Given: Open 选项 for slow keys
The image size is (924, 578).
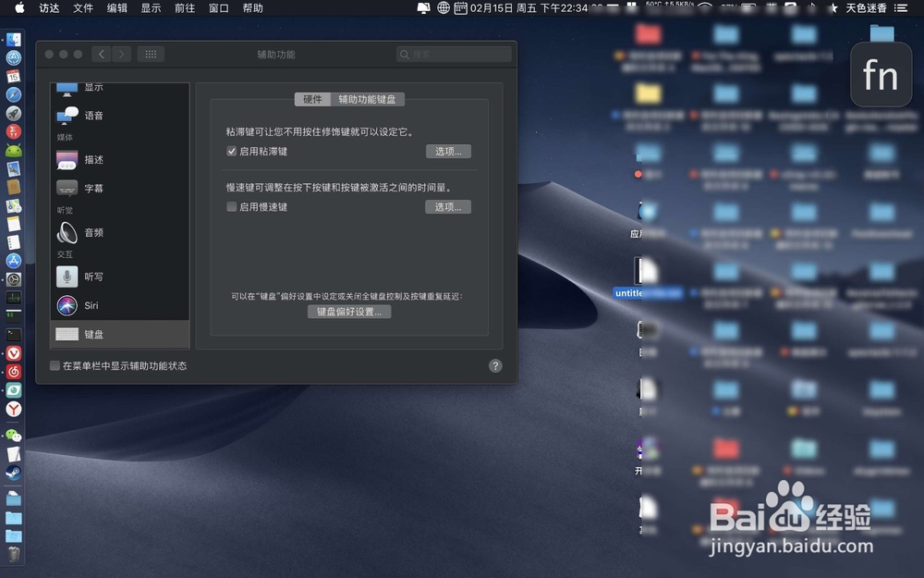Looking at the screenshot, I should [x=448, y=207].
